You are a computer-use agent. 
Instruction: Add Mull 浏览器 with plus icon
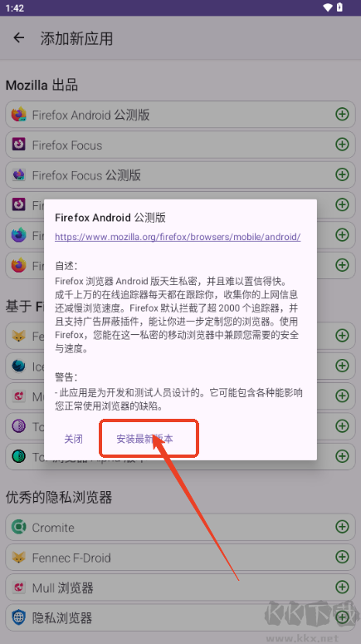[x=342, y=587]
